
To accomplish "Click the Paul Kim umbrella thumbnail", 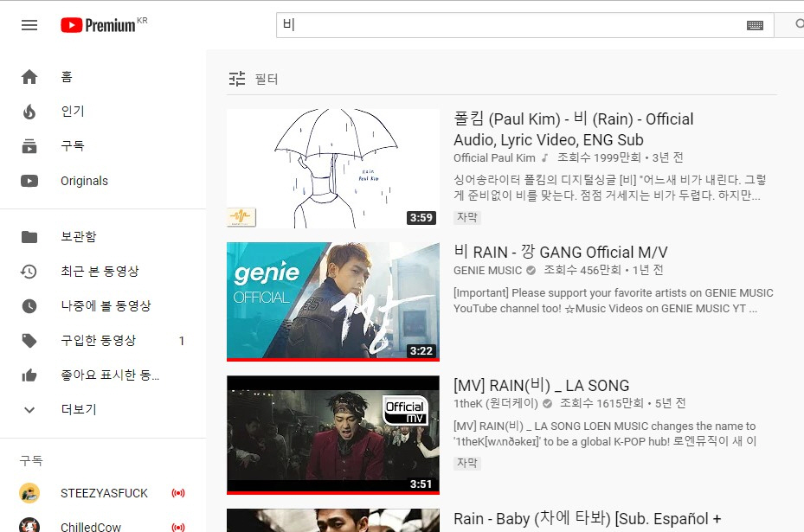I will (x=333, y=168).
